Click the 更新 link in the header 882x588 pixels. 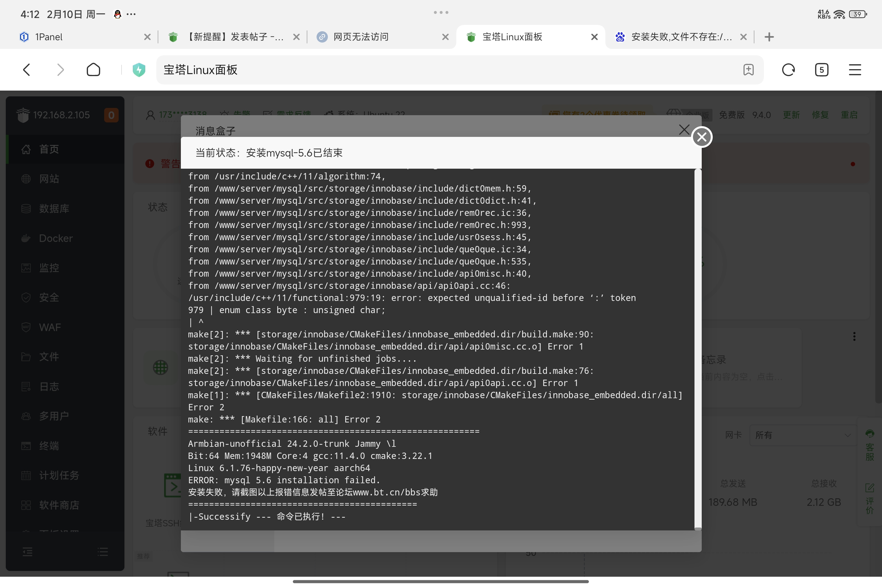coord(791,115)
